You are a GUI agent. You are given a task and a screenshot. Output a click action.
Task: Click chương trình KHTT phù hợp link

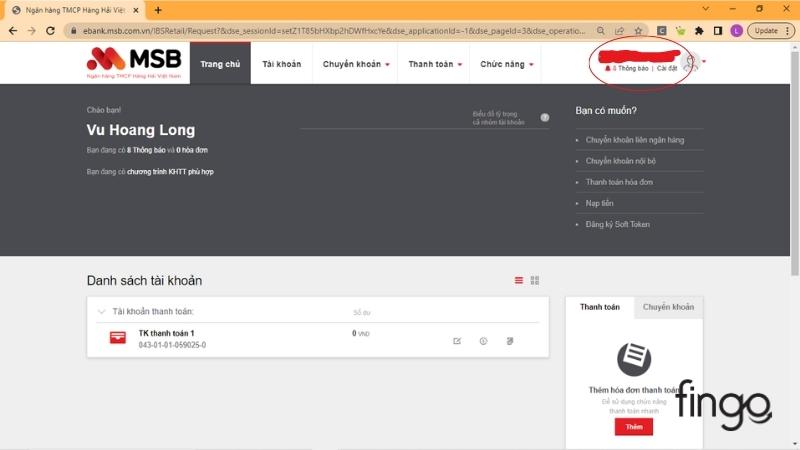[x=170, y=172]
